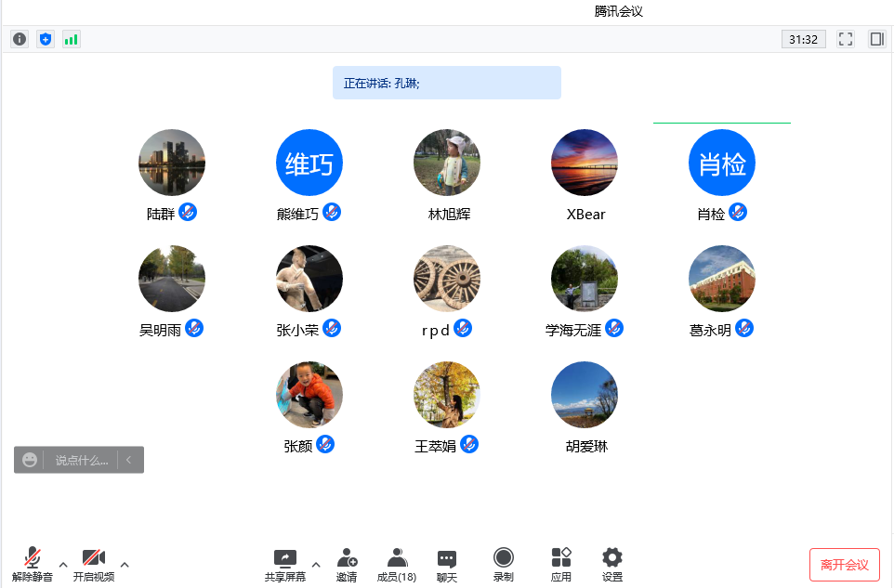The image size is (894, 588).
Task: Click 共享屏幕 to share screen
Action: (284, 564)
